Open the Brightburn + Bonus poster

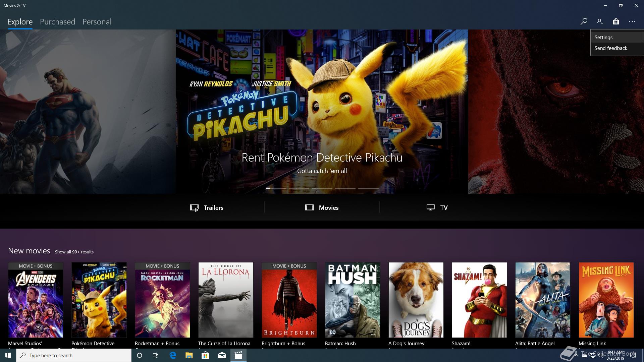(289, 300)
